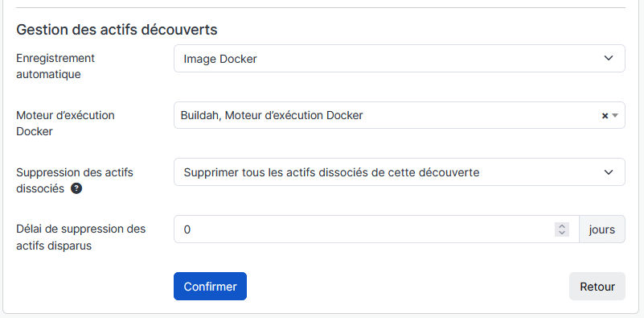Decrease the deletion delay with the down arrow
Image resolution: width=644 pixels, height=318 pixels.
[x=561, y=233]
